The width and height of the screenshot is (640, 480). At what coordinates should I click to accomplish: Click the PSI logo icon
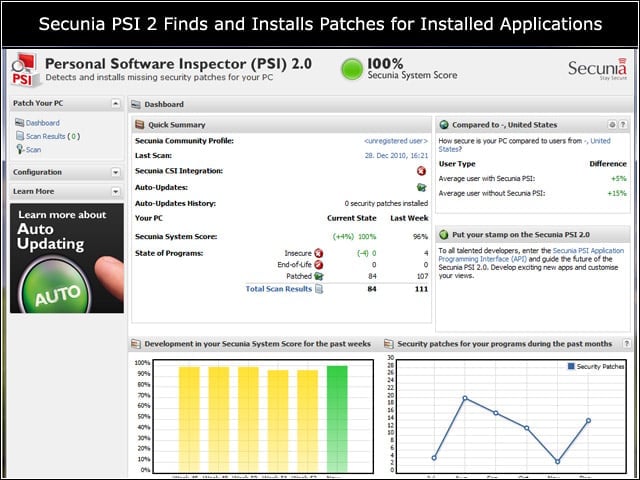pyautogui.click(x=25, y=70)
